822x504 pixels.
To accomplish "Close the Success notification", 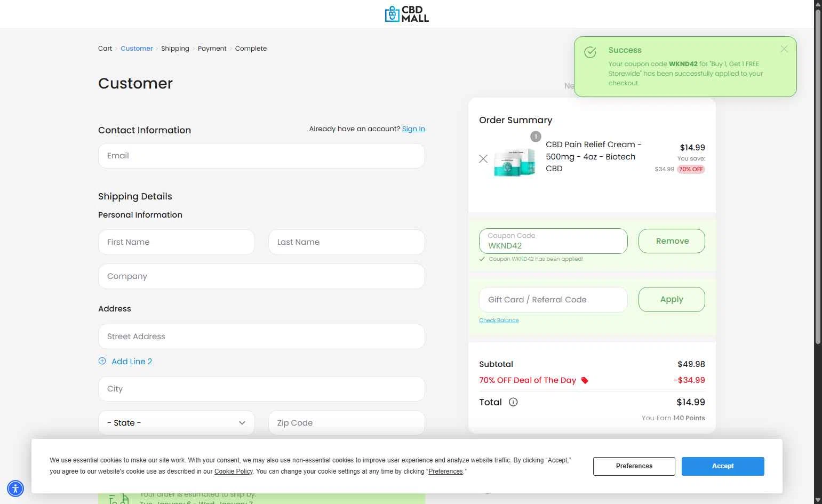I will [x=784, y=49].
